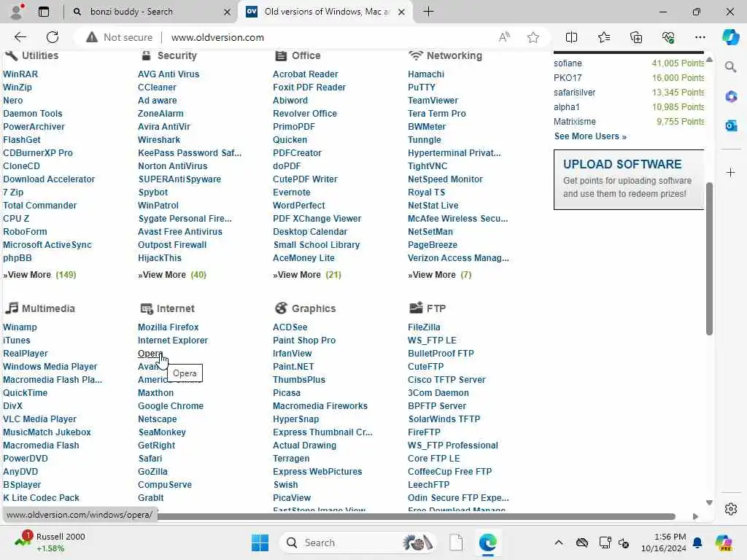Screen dimensions: 747x560
Task: Click the taskbar Search box
Action: click(x=357, y=542)
